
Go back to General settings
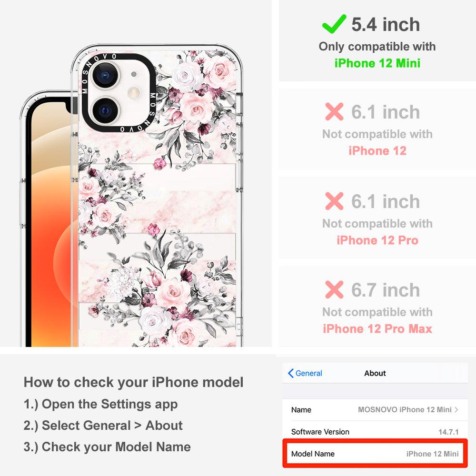(306, 373)
